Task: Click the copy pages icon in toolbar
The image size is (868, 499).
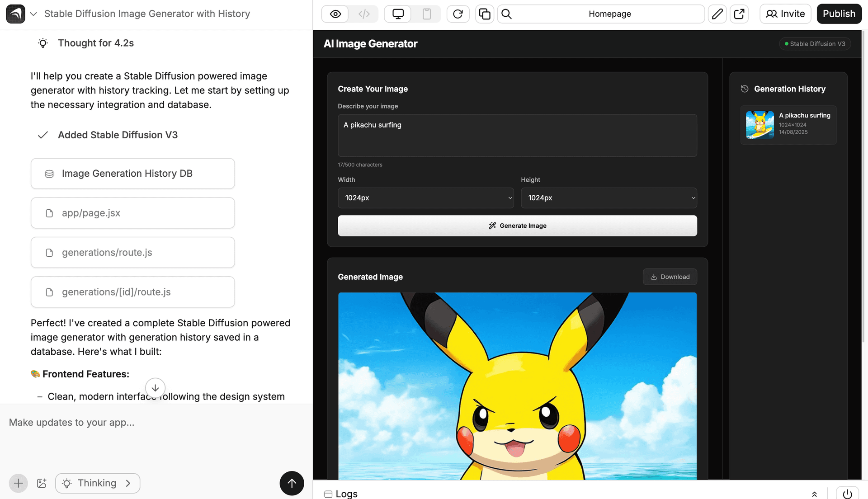Action: click(x=484, y=14)
